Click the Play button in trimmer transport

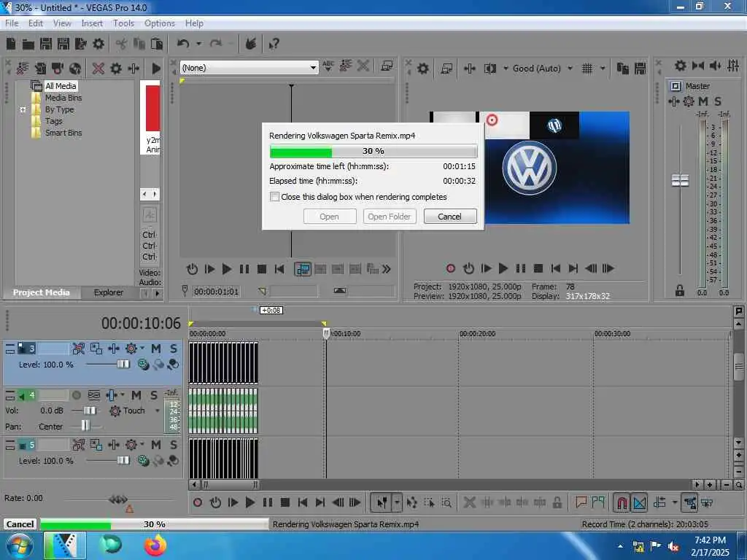tap(227, 269)
